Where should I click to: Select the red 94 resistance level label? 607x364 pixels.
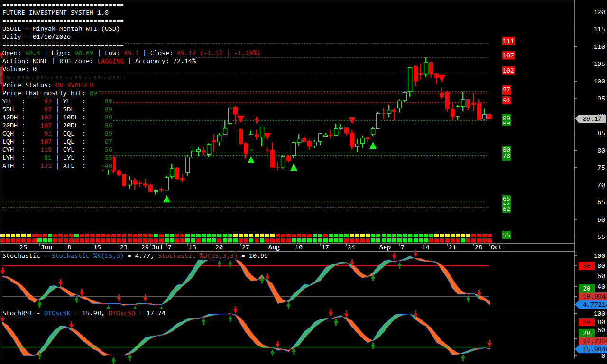tap(506, 100)
